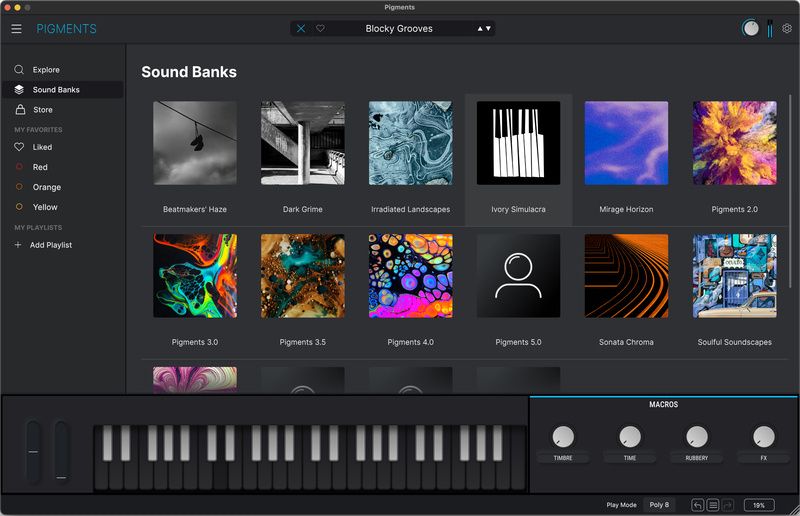Open Pigments 5.0 user icon thumbnail
Screen dimensions: 800x516
[518, 276]
